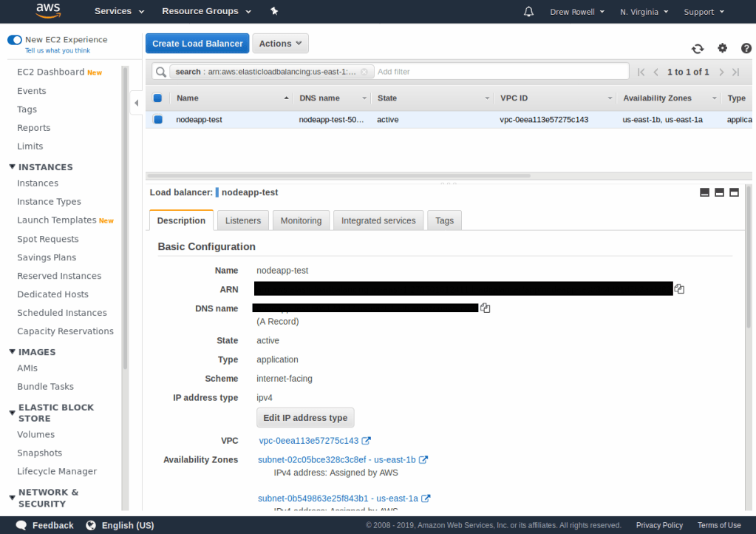Expand the Services menu

(x=119, y=12)
